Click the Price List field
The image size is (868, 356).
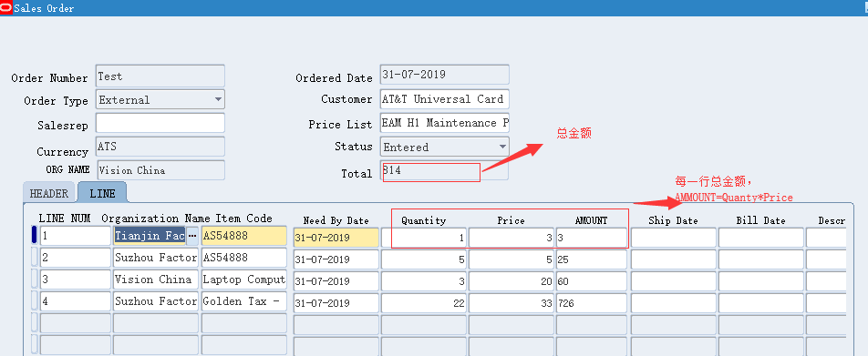445,123
